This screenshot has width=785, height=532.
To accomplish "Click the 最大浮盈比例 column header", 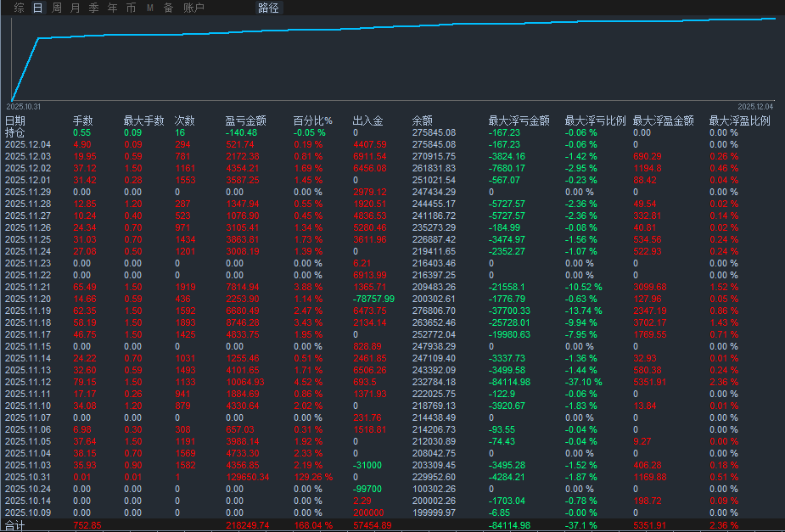I will (x=739, y=120).
